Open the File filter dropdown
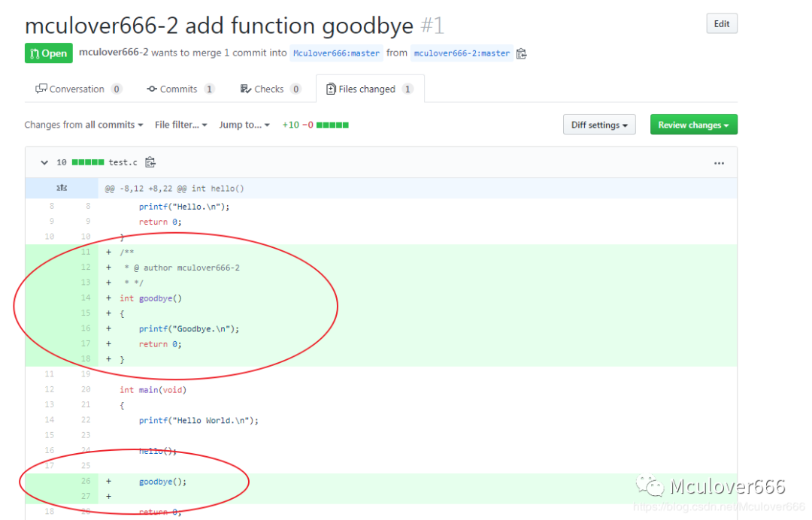Image resolution: width=812 pixels, height=520 pixels. (180, 125)
